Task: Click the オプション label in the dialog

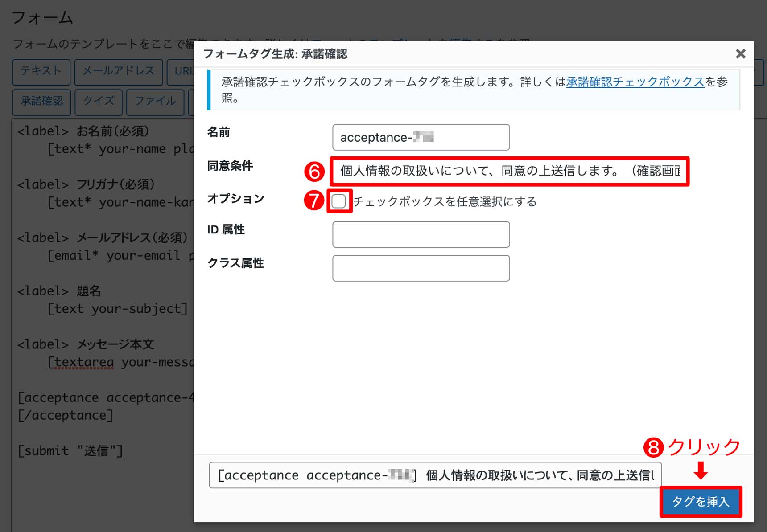Action: 236,199
